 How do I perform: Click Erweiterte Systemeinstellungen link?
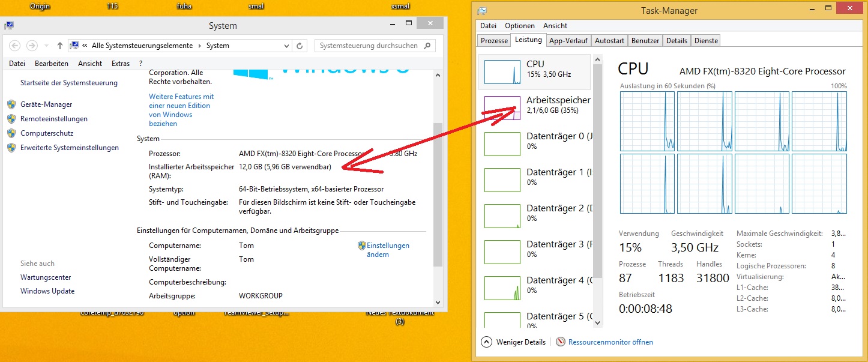point(69,148)
